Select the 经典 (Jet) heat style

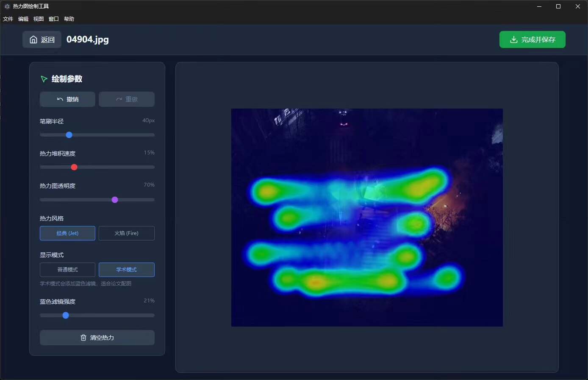67,233
